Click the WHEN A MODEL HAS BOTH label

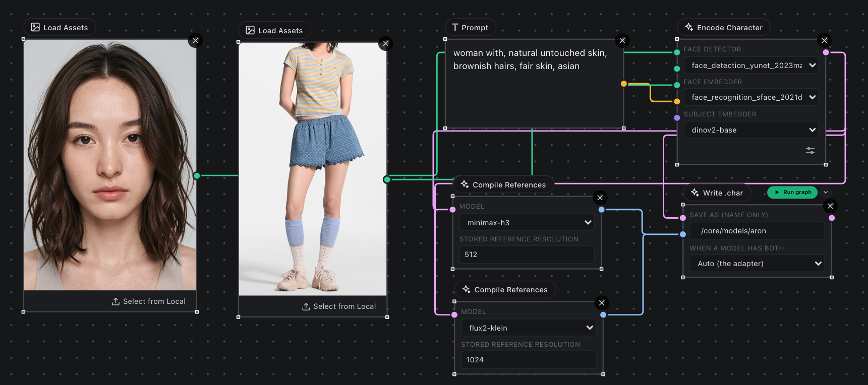coord(736,248)
